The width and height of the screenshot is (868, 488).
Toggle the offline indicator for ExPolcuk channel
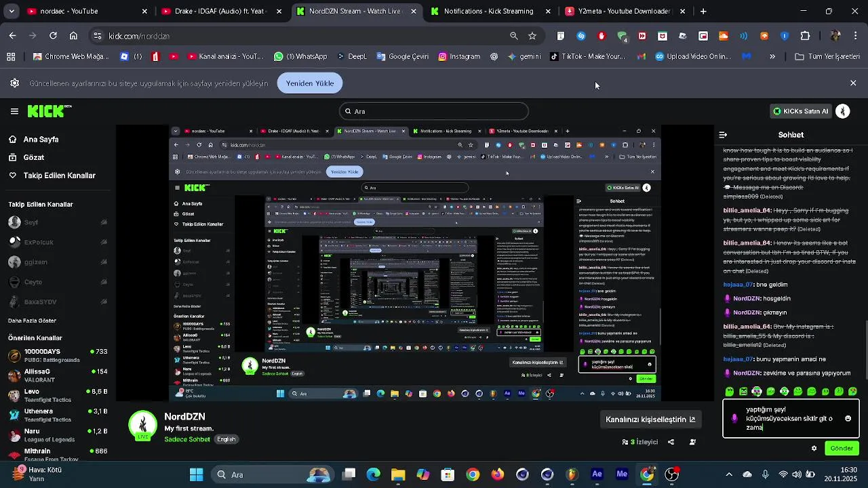pos(104,242)
